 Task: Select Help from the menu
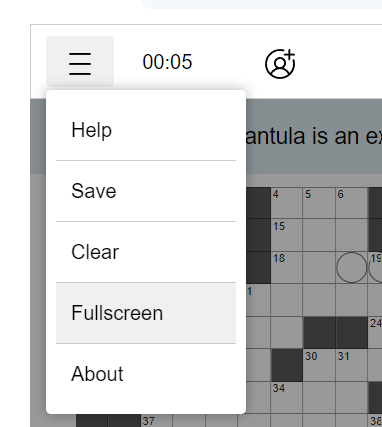[146, 130]
